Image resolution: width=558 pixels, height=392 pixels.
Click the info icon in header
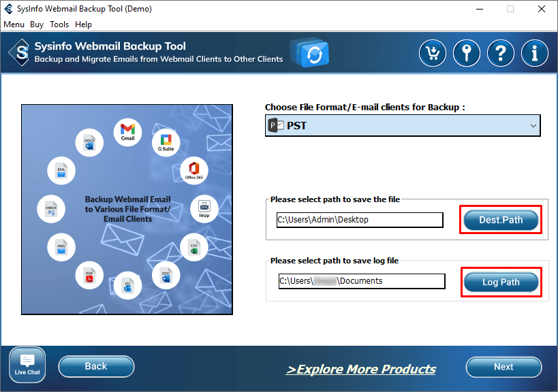click(535, 53)
